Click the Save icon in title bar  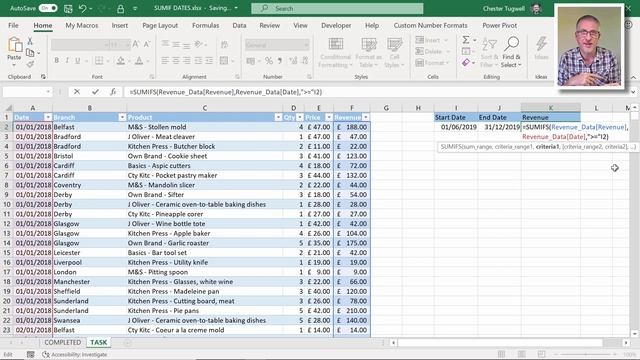(x=68, y=8)
